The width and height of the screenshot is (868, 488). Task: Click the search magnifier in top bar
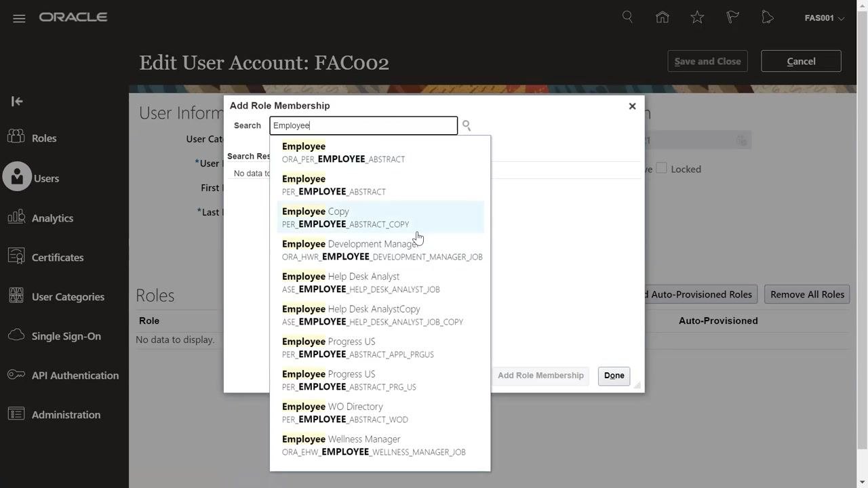[627, 17]
